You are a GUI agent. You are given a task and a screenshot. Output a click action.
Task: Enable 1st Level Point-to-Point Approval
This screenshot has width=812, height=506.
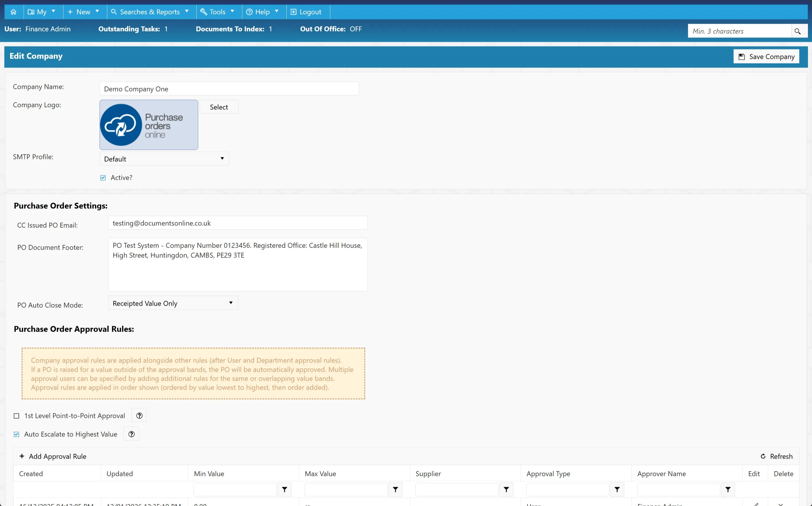coord(16,416)
